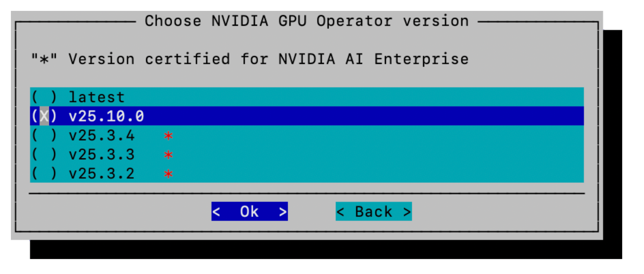Select the radio button beside "latest"
The width and height of the screenshot is (644, 274).
click(x=44, y=97)
